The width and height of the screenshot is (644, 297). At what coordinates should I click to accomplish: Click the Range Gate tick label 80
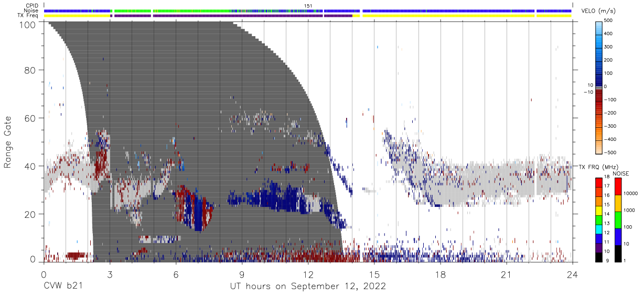tap(30, 70)
